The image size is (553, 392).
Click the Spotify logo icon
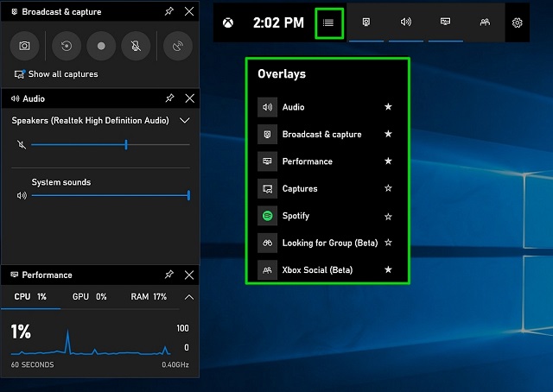click(x=267, y=216)
